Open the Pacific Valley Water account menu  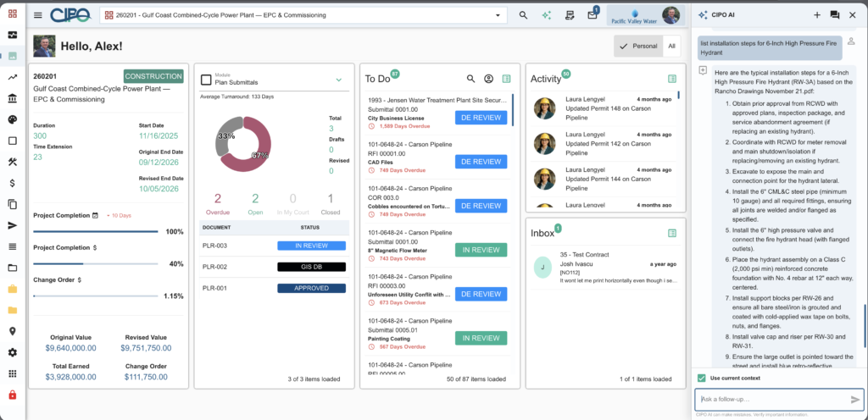tap(645, 15)
